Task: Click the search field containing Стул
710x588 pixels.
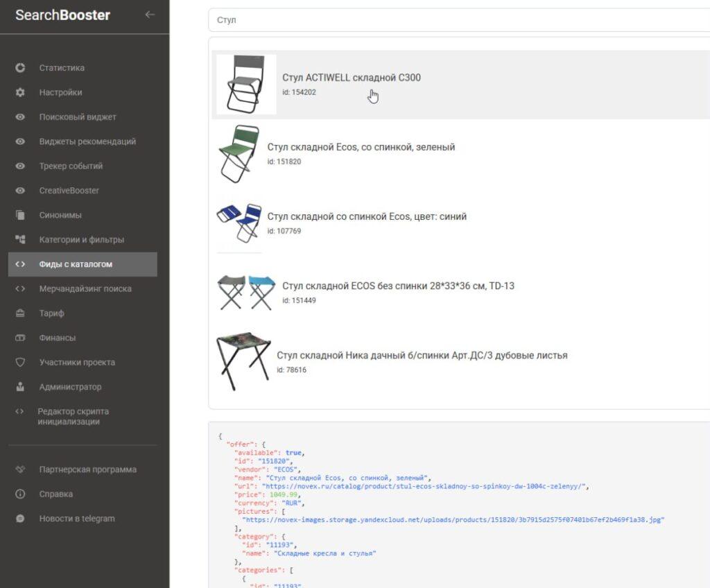Action: 458,20
